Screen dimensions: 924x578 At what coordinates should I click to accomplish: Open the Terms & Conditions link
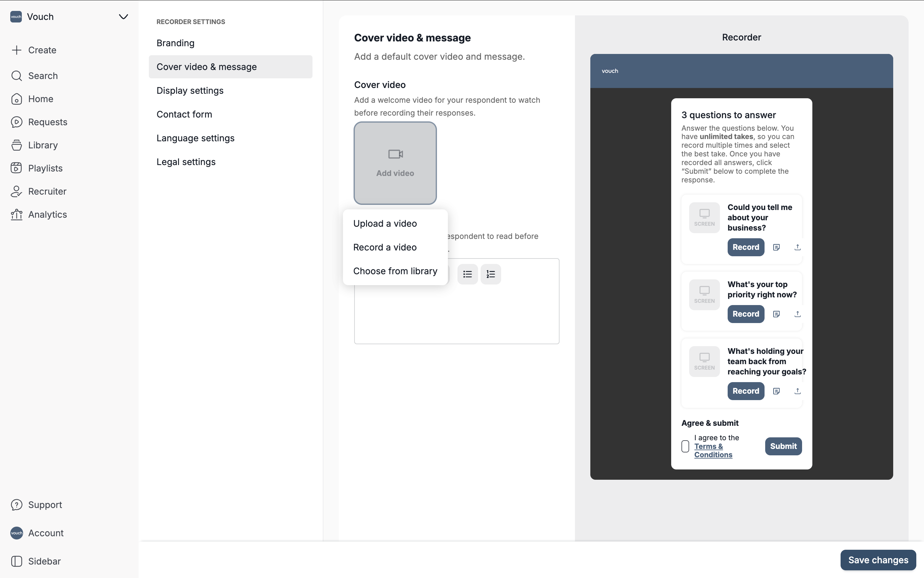point(713,451)
